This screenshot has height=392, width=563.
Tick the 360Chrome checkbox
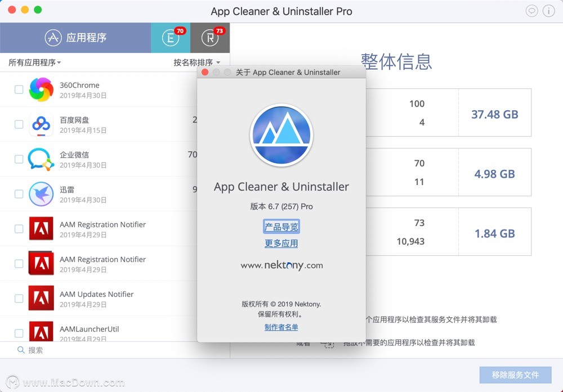click(19, 89)
